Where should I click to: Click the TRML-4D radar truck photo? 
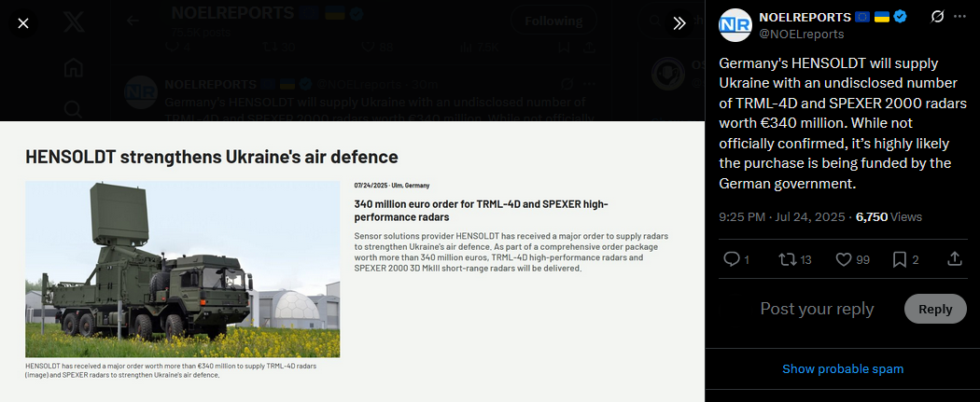(183, 269)
